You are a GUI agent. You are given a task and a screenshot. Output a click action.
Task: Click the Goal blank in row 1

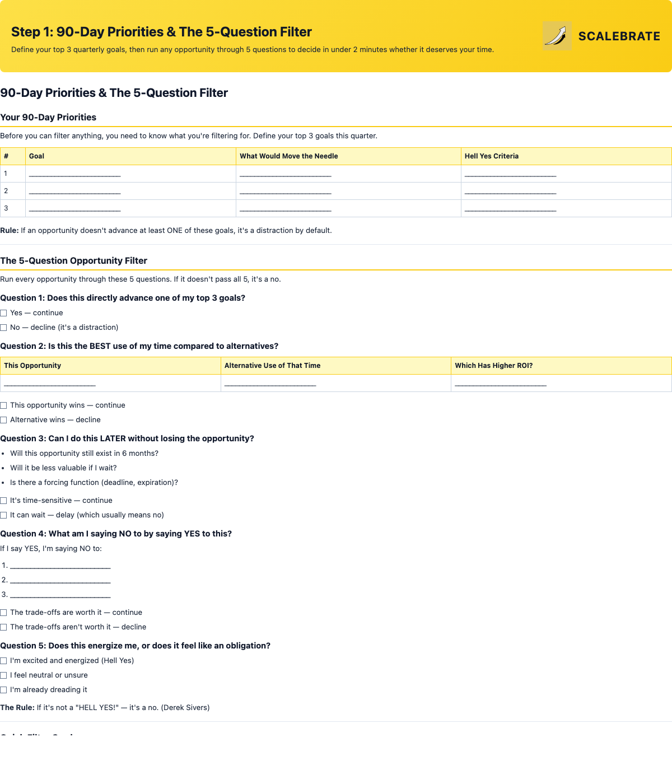(x=74, y=174)
